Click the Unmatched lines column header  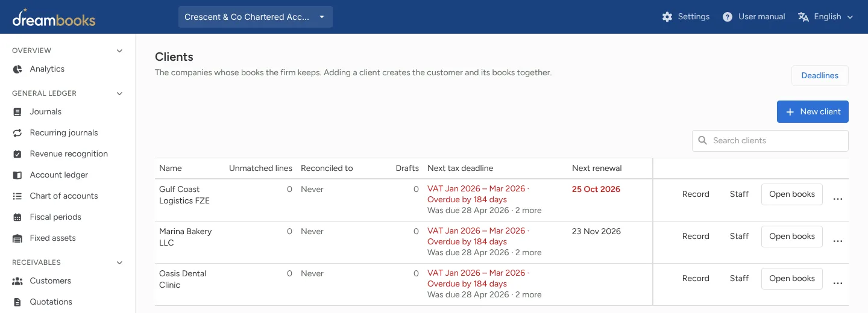click(x=260, y=169)
